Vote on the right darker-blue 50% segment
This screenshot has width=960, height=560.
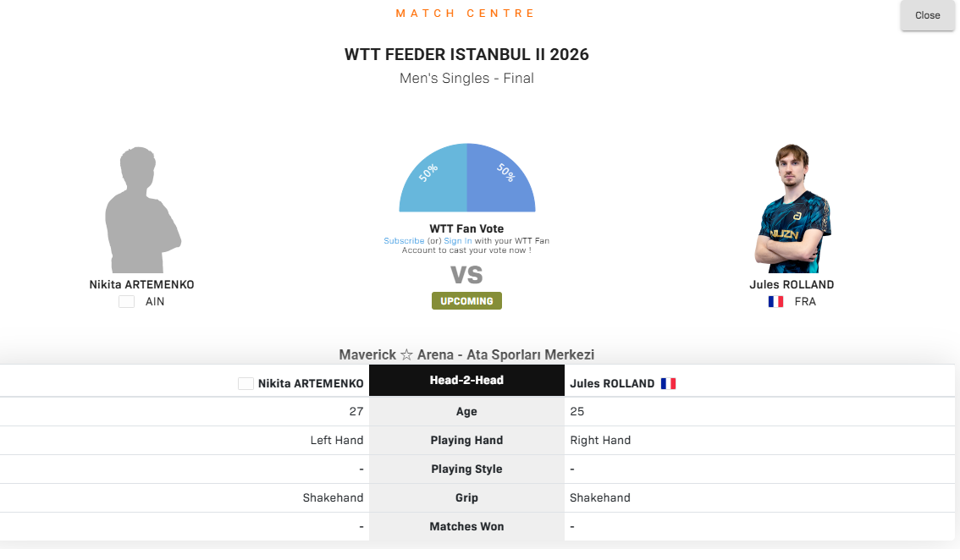click(501, 178)
